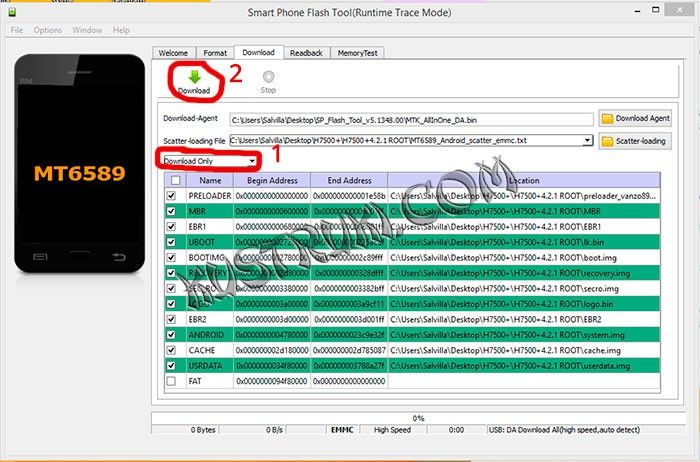
Task: Uncheck the EBR2 checkbox
Action: click(171, 320)
